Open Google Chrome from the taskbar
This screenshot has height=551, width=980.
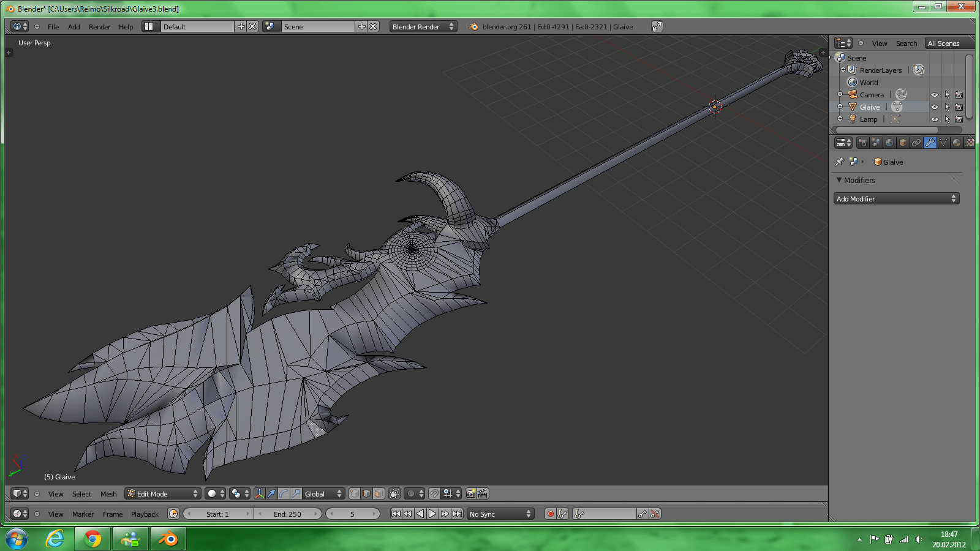pyautogui.click(x=92, y=539)
